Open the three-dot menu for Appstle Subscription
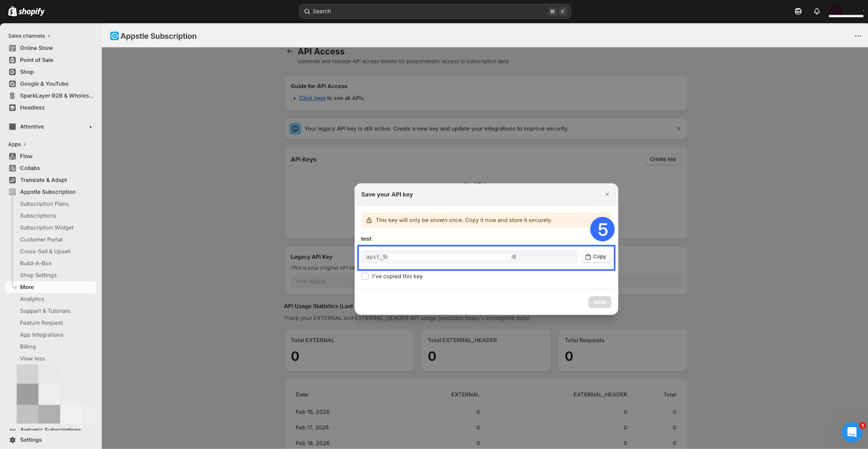Image resolution: width=868 pixels, height=449 pixels. coord(858,36)
